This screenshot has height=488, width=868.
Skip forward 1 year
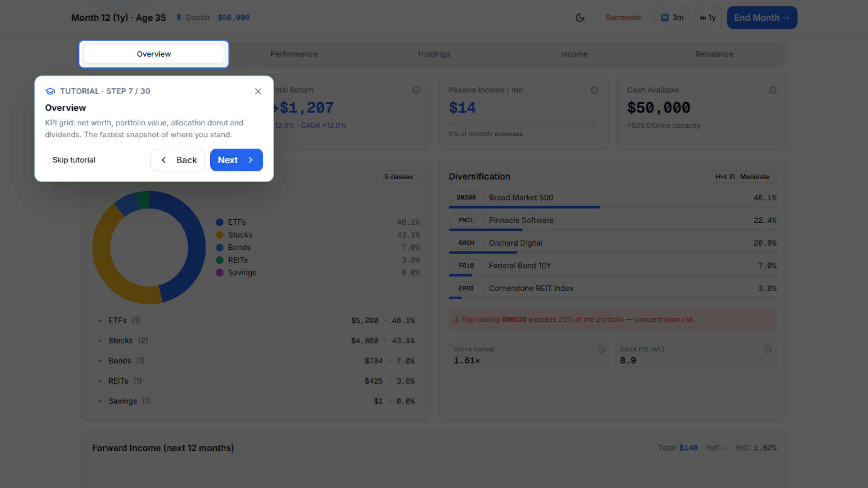[x=708, y=18]
